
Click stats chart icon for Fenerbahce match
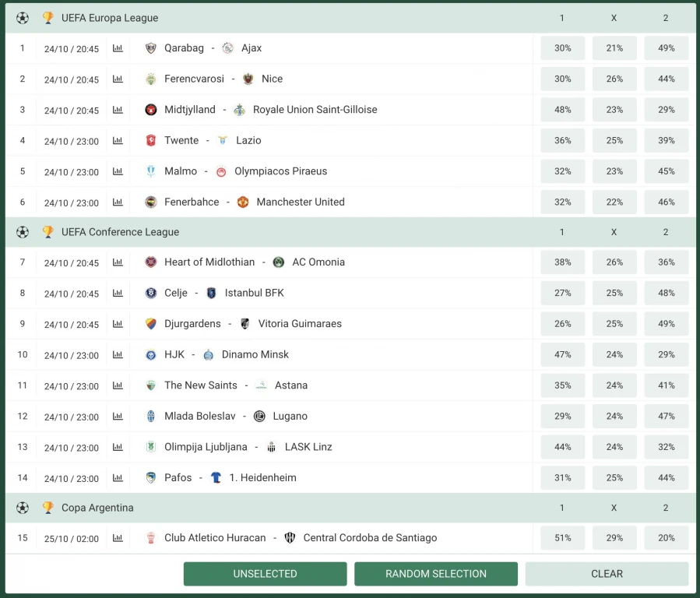tap(118, 202)
